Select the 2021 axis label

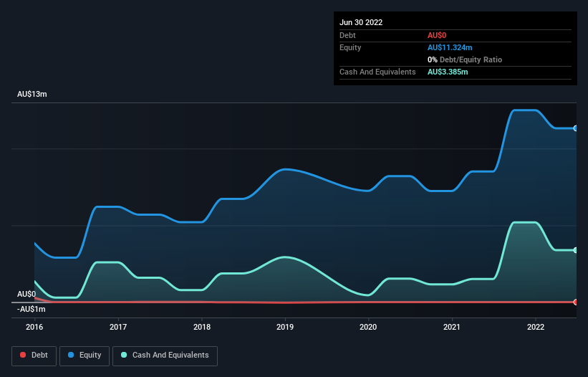point(452,327)
